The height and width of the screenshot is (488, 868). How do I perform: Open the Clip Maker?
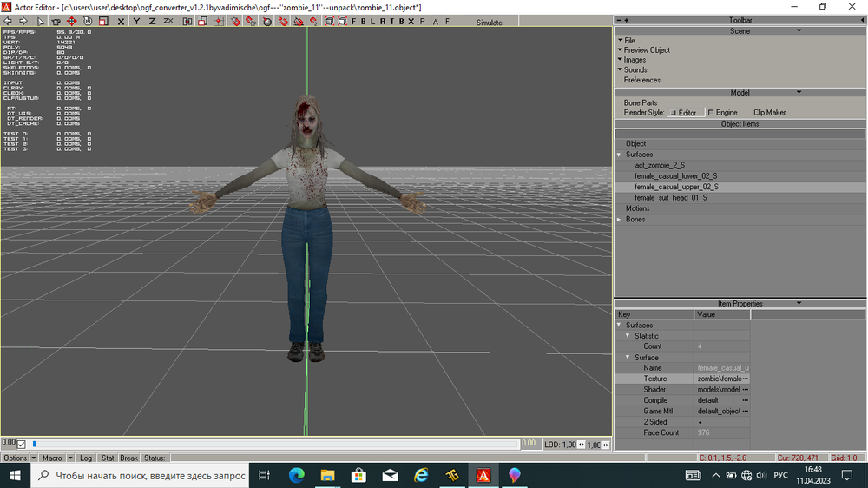(x=769, y=113)
